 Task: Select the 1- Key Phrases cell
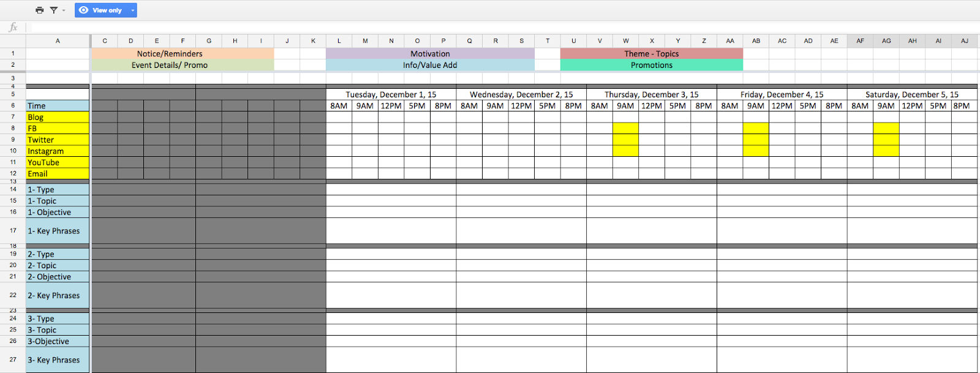pos(58,231)
